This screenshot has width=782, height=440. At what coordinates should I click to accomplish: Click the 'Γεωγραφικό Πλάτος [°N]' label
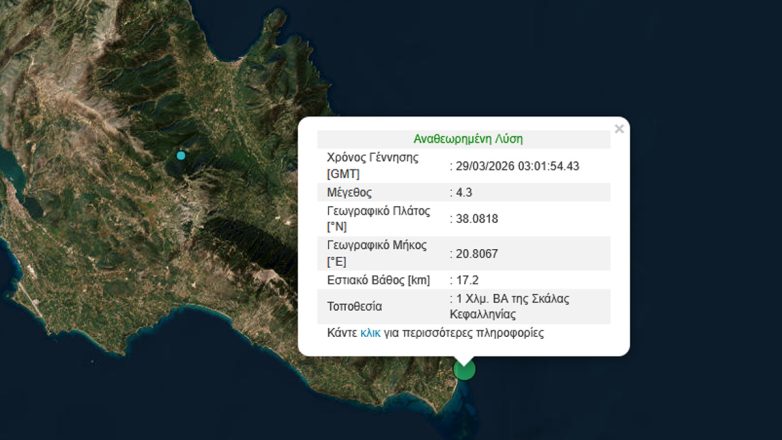pos(378,219)
